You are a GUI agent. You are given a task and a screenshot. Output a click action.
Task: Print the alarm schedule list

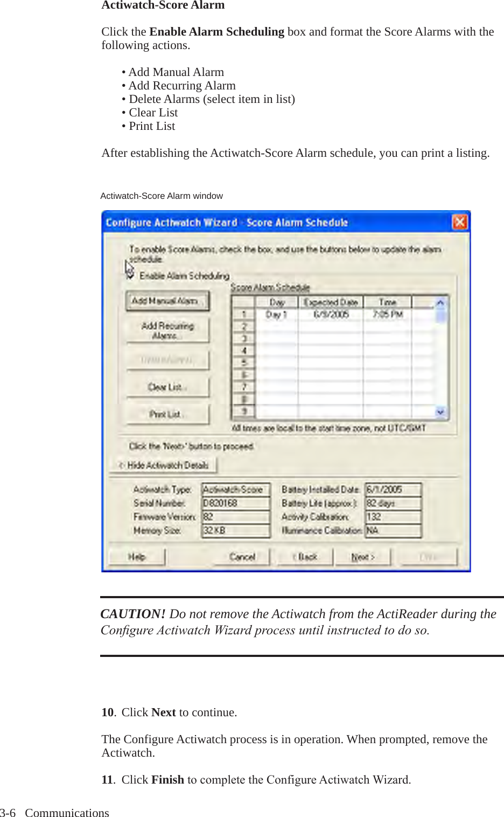point(167,414)
